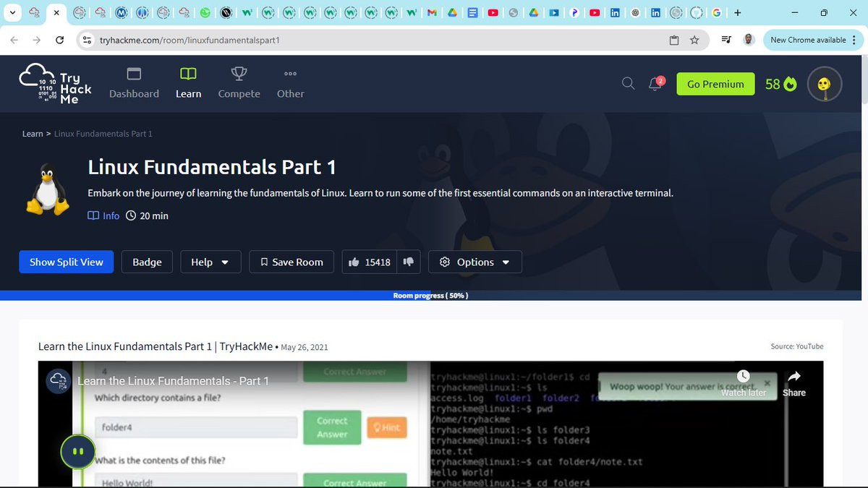Click the Go Premium button

[715, 84]
